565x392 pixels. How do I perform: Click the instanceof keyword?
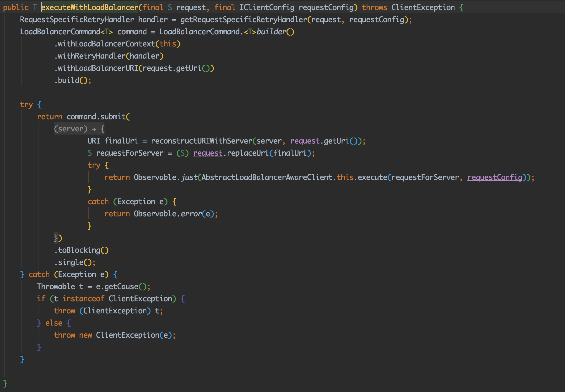tap(83, 299)
